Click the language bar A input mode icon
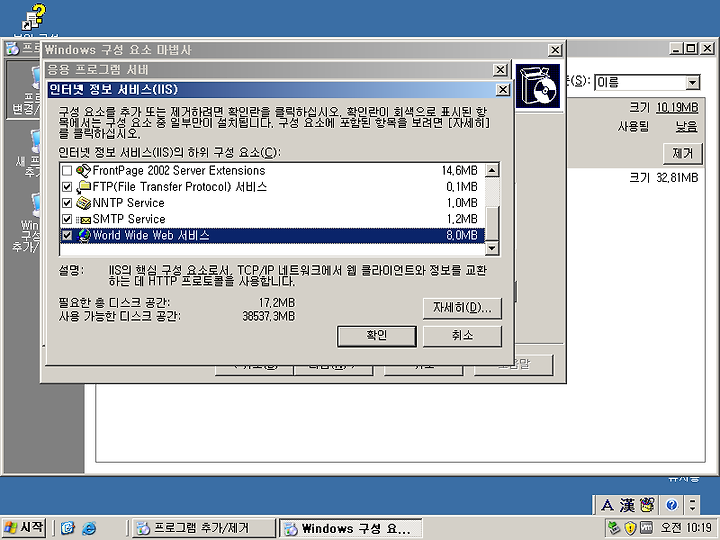720x540 pixels. [x=607, y=506]
